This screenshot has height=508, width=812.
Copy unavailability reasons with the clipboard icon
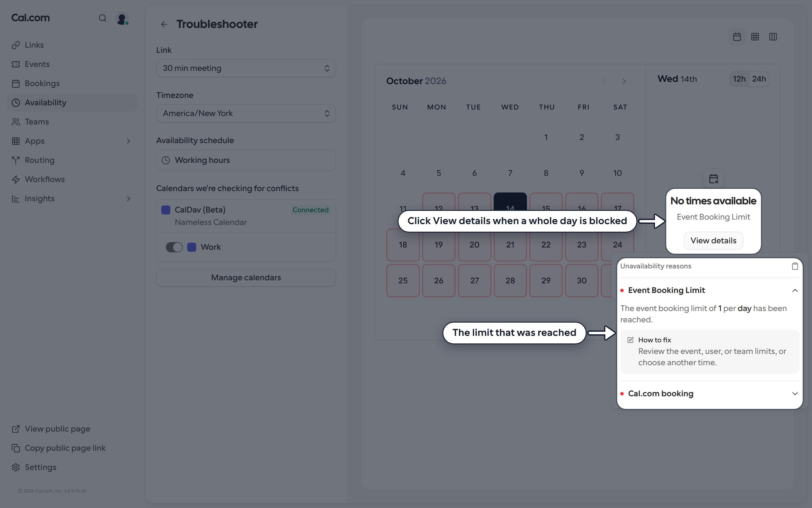click(x=795, y=266)
